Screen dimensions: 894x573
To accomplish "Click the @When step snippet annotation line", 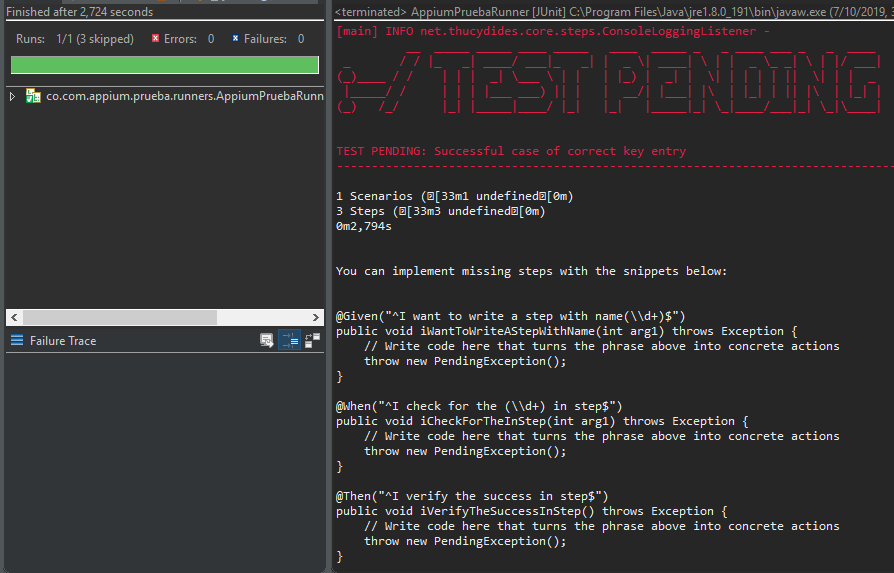I will (x=479, y=406).
